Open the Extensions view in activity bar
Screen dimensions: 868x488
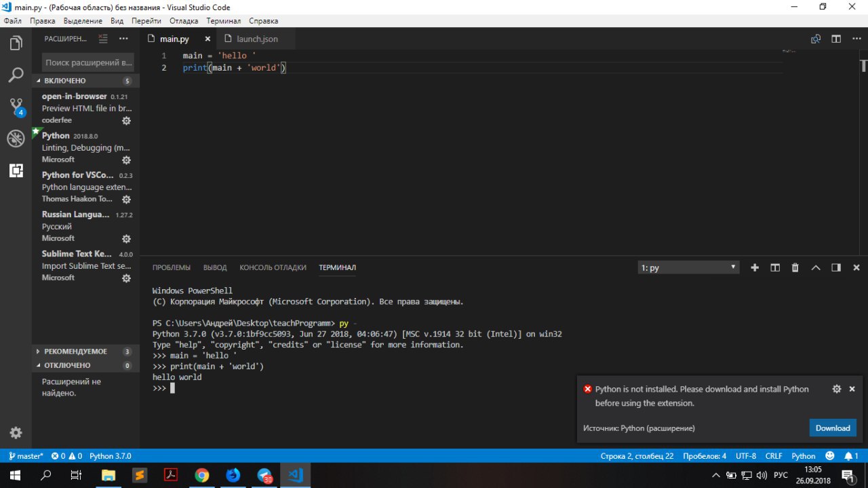pyautogui.click(x=16, y=170)
